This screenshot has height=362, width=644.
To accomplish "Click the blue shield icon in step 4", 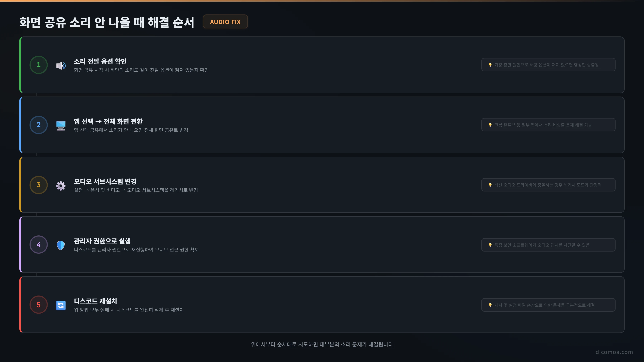I will pyautogui.click(x=61, y=245).
